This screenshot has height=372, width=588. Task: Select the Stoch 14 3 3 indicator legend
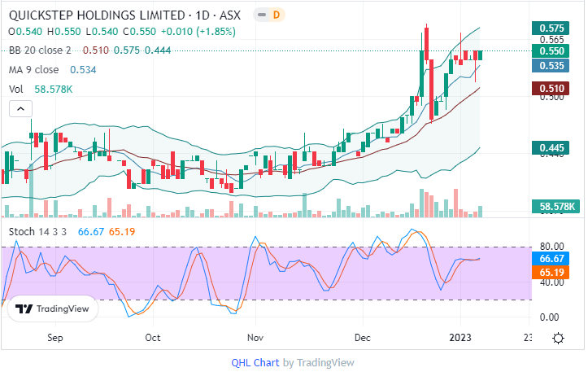pos(38,232)
